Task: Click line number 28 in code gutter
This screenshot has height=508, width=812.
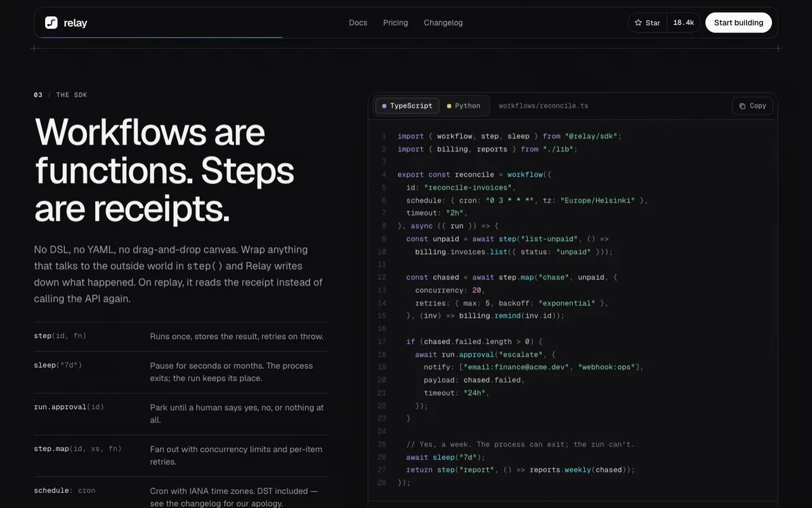Action: (x=382, y=483)
